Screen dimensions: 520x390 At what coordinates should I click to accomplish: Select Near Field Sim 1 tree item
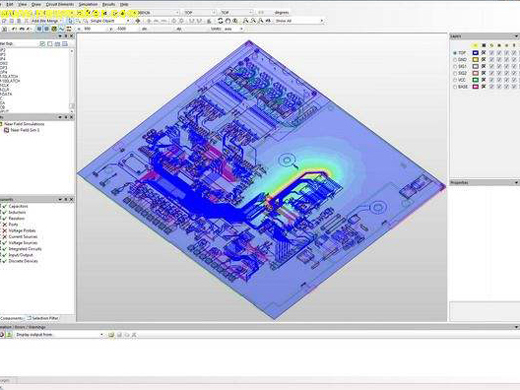[25, 130]
